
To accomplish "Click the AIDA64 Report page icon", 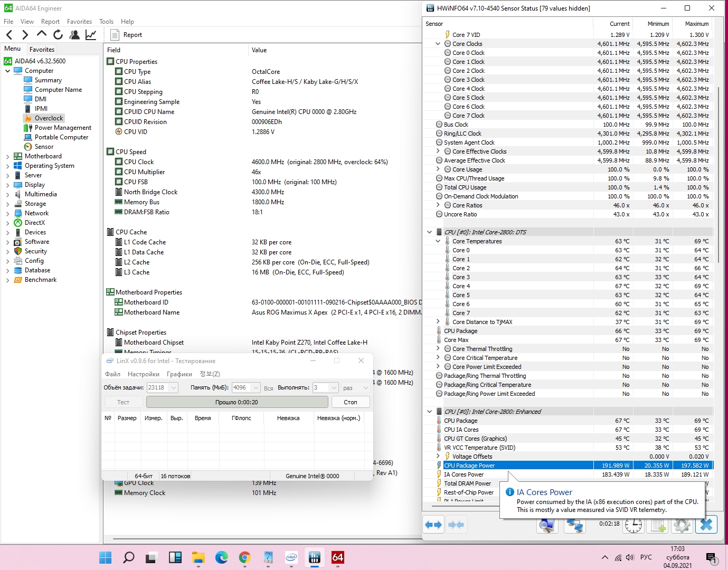I will [115, 35].
